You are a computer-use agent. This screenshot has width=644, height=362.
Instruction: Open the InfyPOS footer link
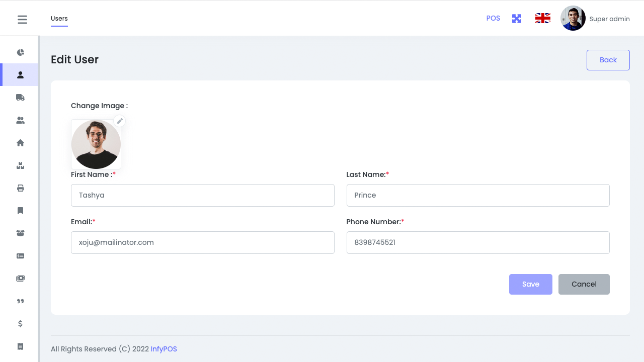pos(164,349)
